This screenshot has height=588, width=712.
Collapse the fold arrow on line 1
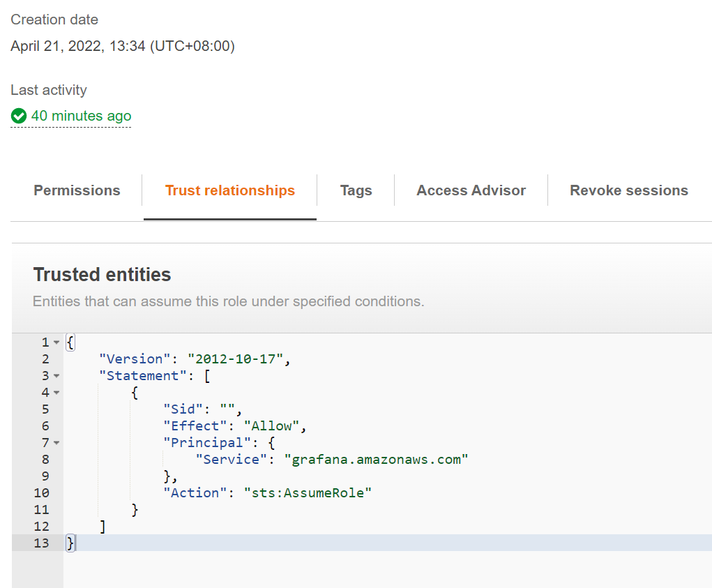56,342
